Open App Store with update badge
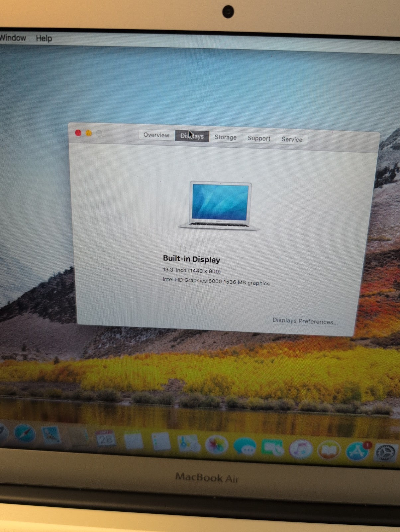Screen dimensions: 400x532 (x=357, y=452)
